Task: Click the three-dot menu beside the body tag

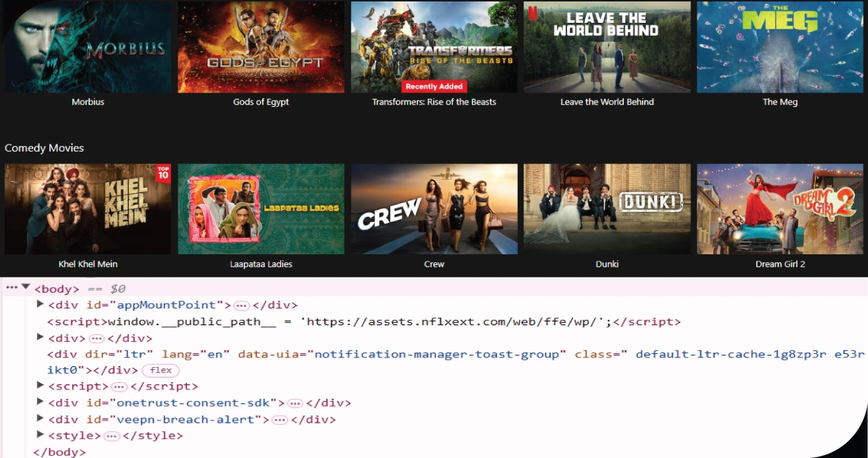Action: tap(11, 288)
